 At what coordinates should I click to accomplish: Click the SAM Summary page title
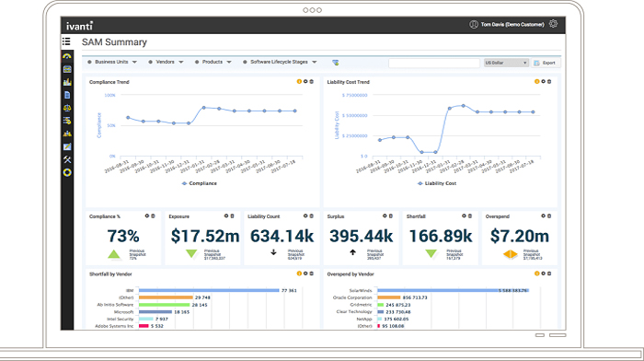pos(114,42)
